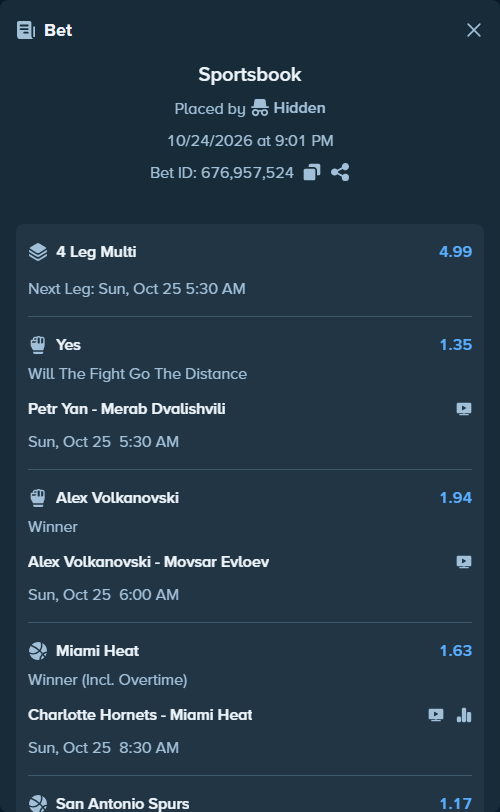500x812 pixels.
Task: Click the 4 Leg Multi stack icon
Action: point(38,252)
